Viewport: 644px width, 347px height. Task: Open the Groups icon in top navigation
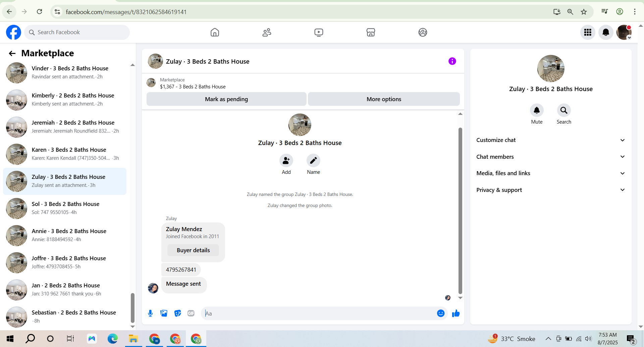click(x=423, y=32)
